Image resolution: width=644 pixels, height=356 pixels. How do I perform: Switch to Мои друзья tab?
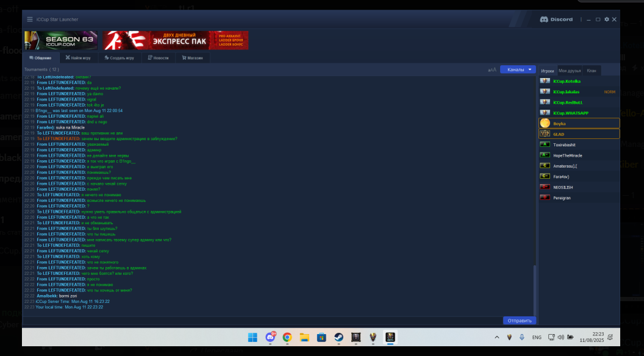tap(570, 71)
